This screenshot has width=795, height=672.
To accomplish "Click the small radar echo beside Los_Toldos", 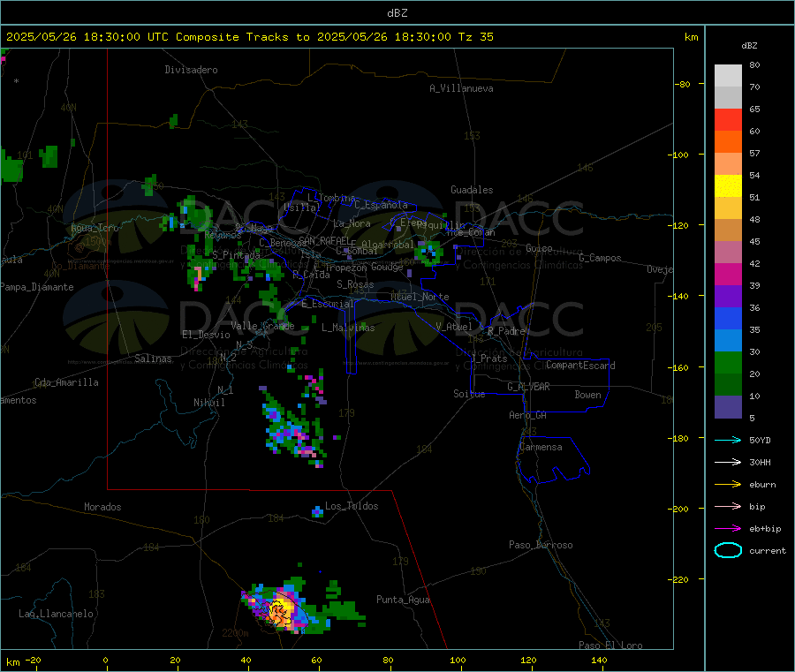I will coord(317,512).
